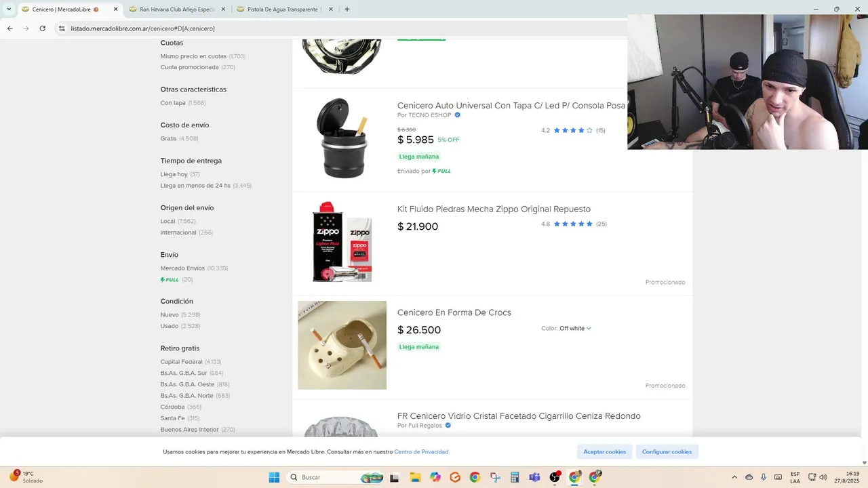Expand the Color Off white dropdown
The width and height of the screenshot is (868, 488).
566,328
